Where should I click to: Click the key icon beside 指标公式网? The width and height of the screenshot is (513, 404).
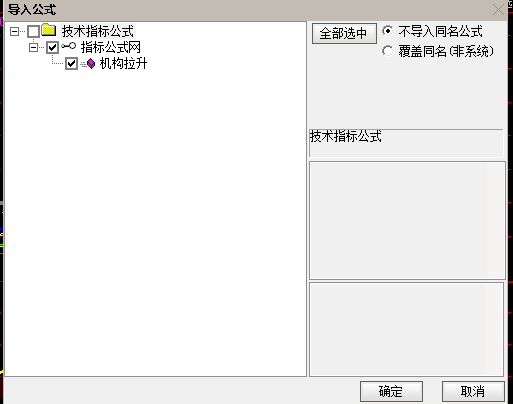(69, 46)
